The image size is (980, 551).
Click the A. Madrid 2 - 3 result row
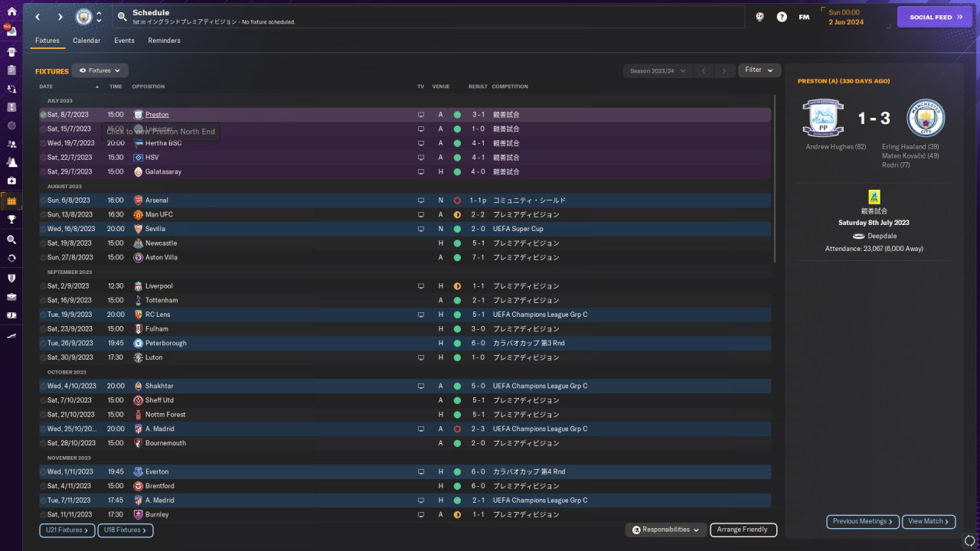tap(405, 429)
